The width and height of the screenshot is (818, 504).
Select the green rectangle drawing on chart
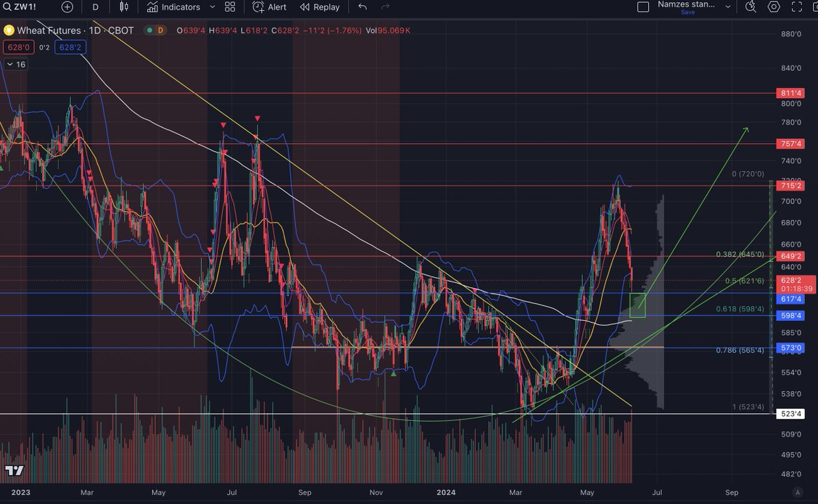tap(637, 305)
